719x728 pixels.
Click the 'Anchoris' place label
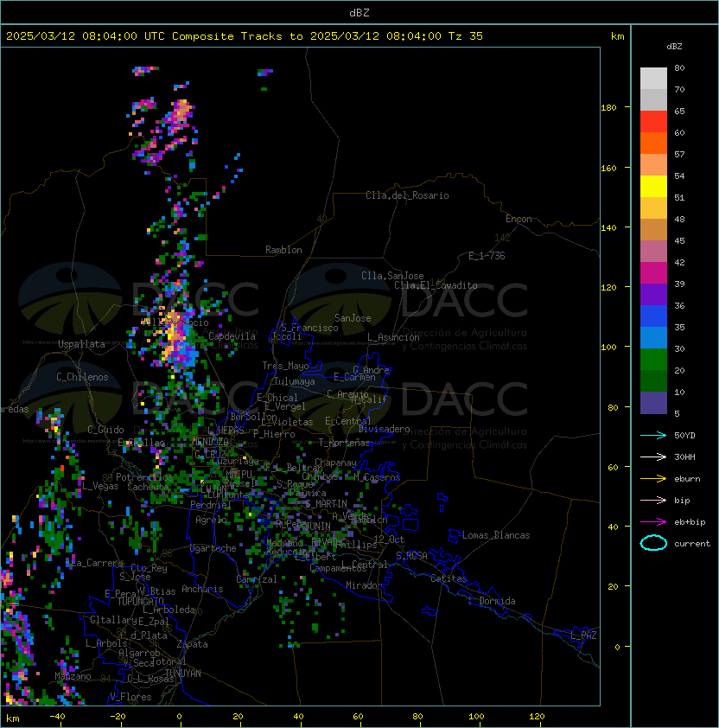coord(202,589)
